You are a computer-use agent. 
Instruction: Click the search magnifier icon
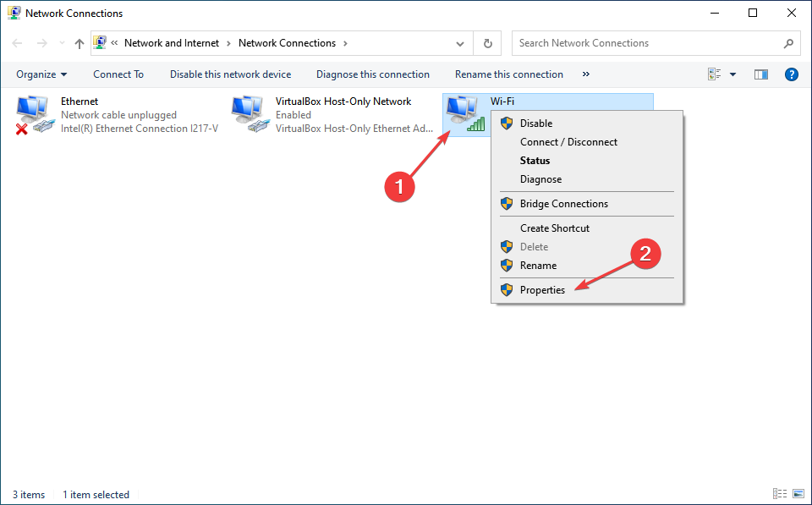pos(788,43)
